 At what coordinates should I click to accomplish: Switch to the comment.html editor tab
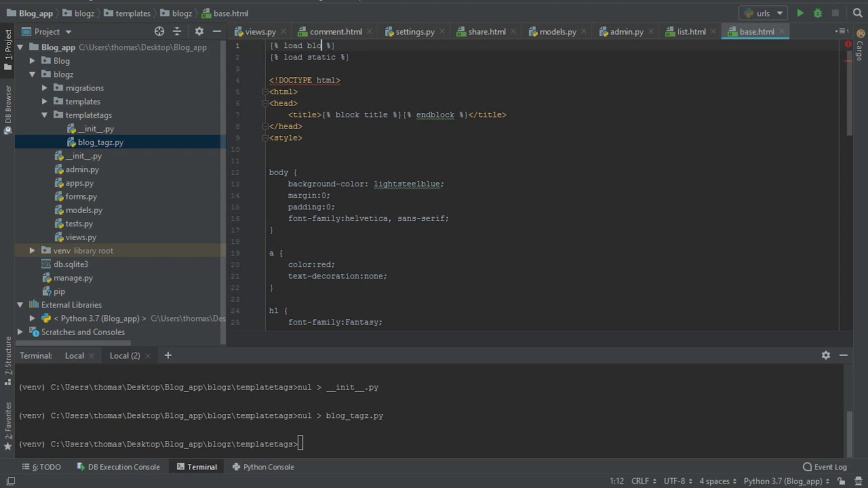(336, 32)
